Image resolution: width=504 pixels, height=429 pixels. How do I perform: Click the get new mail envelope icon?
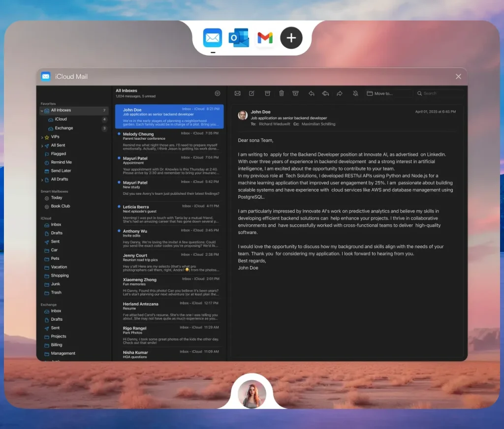coord(238,93)
